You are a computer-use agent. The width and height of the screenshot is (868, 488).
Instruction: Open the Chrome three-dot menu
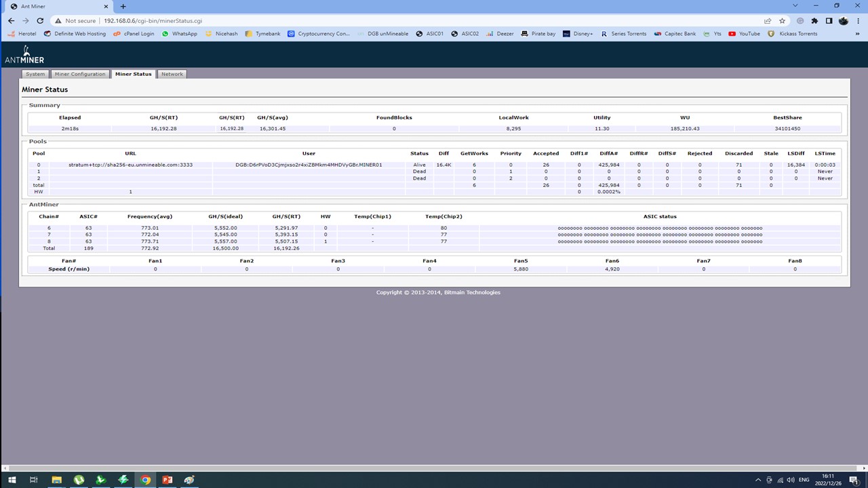857,21
